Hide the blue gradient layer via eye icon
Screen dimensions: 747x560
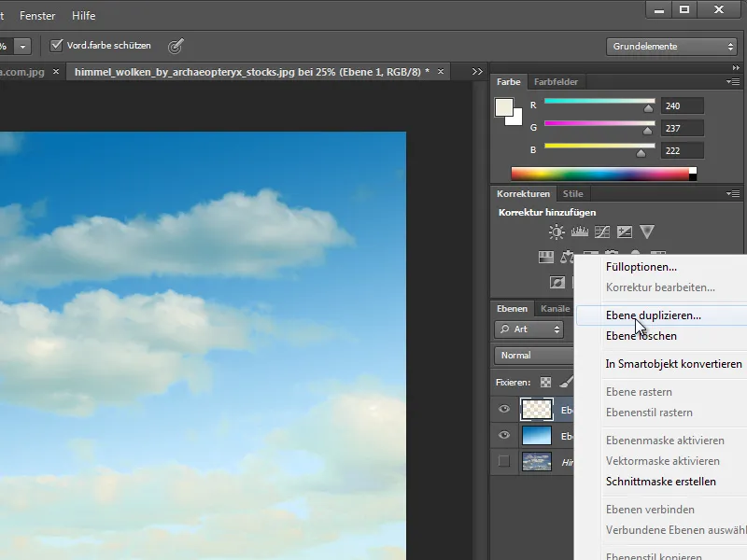pos(504,435)
